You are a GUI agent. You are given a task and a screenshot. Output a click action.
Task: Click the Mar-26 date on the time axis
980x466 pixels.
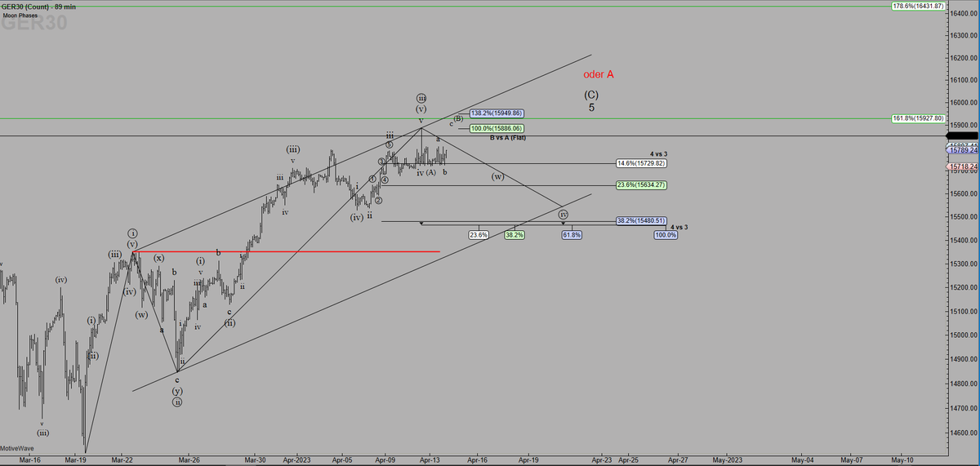point(189,460)
